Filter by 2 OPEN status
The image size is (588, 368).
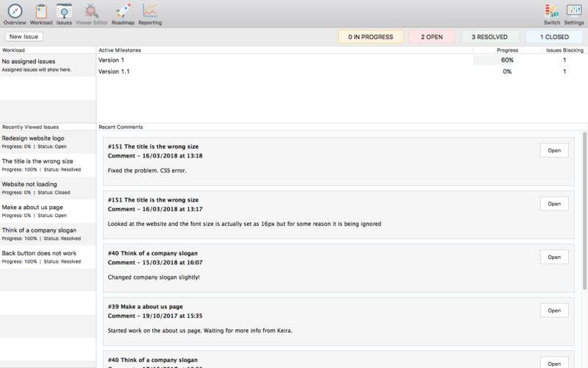[431, 37]
